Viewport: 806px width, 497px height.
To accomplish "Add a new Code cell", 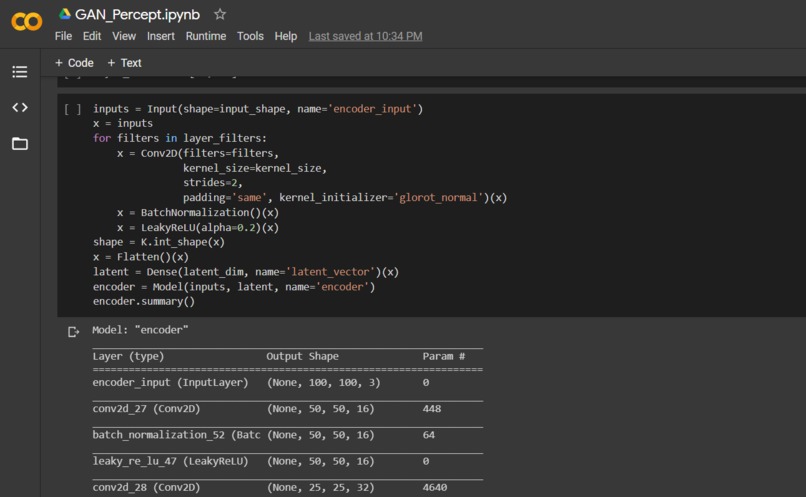I will coord(75,63).
